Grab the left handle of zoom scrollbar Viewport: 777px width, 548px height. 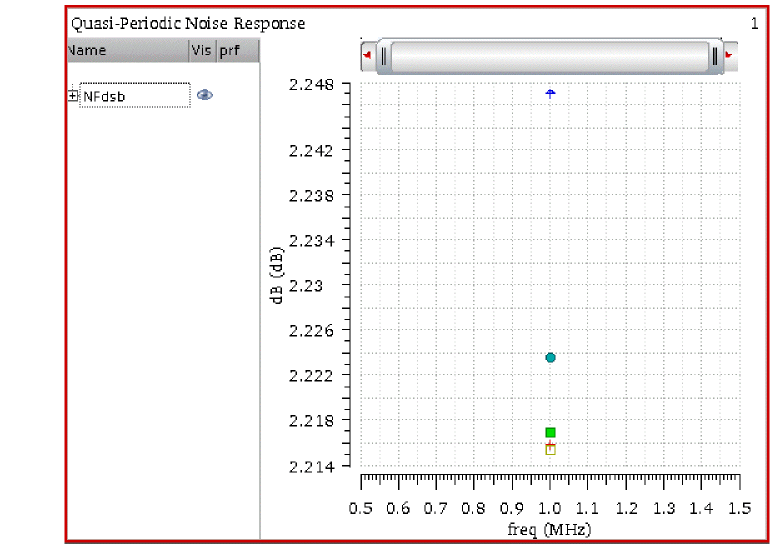pos(384,56)
